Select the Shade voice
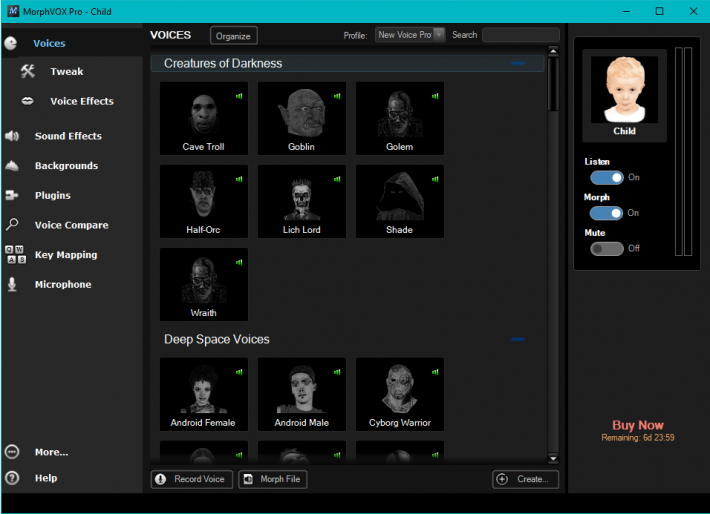The image size is (710, 514). click(x=400, y=201)
